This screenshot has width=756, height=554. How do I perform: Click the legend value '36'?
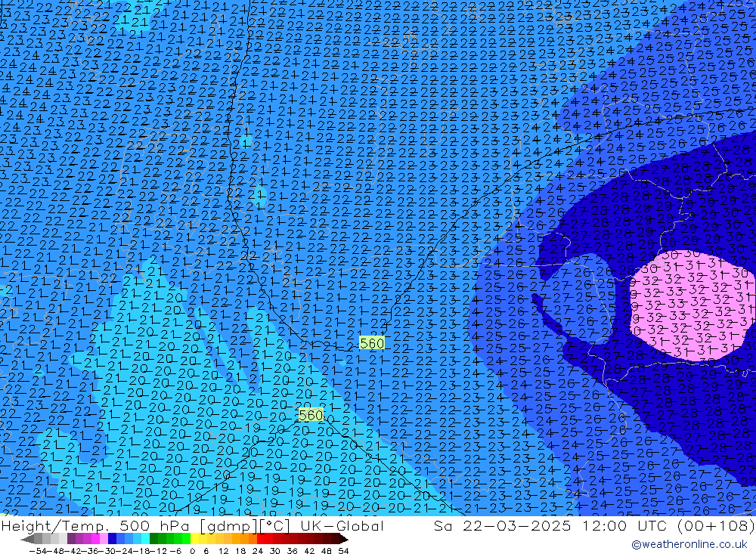click(x=292, y=551)
